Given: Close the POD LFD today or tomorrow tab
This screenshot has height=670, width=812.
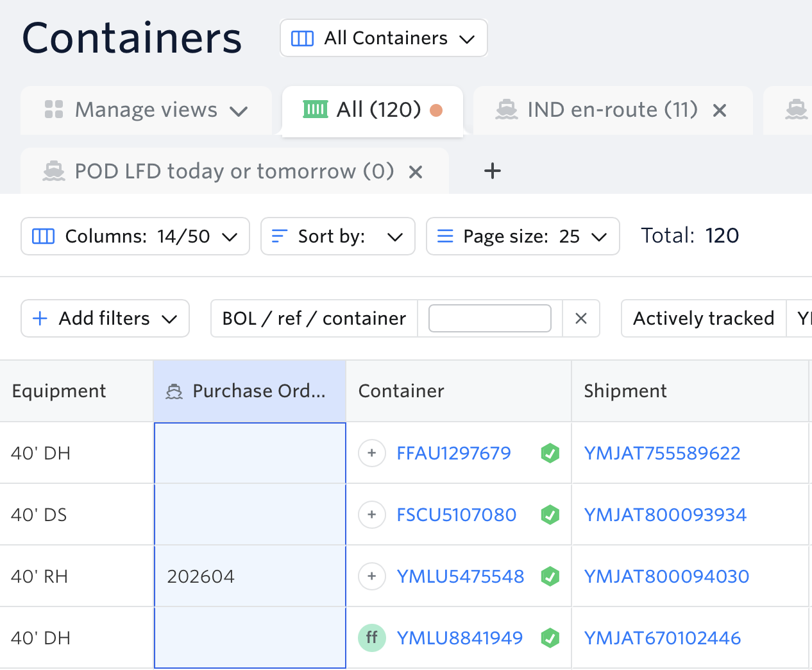Looking at the screenshot, I should pos(416,172).
